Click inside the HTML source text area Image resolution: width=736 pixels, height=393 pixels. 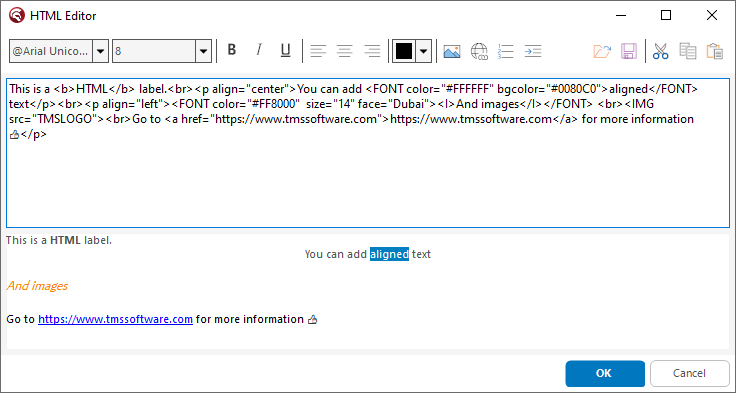pos(368,153)
